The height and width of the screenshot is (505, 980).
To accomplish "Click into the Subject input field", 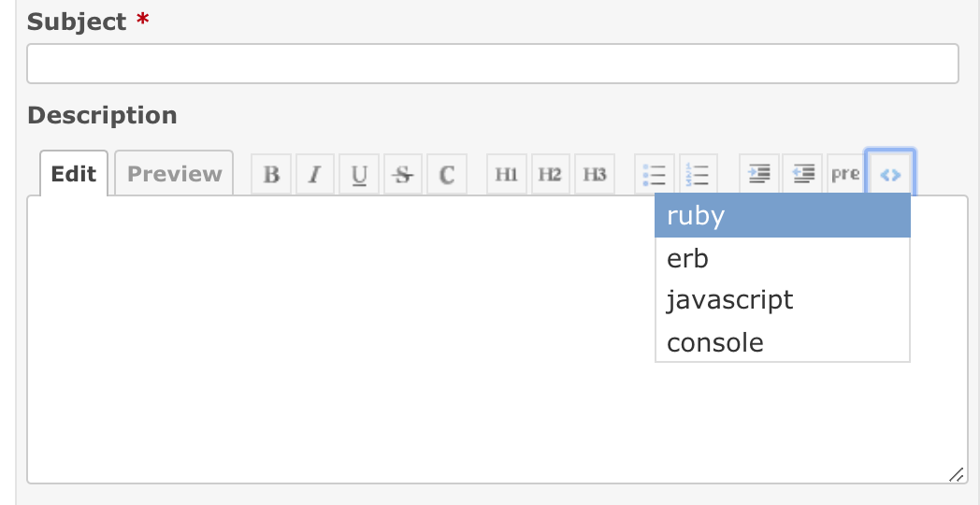I will pos(493,64).
